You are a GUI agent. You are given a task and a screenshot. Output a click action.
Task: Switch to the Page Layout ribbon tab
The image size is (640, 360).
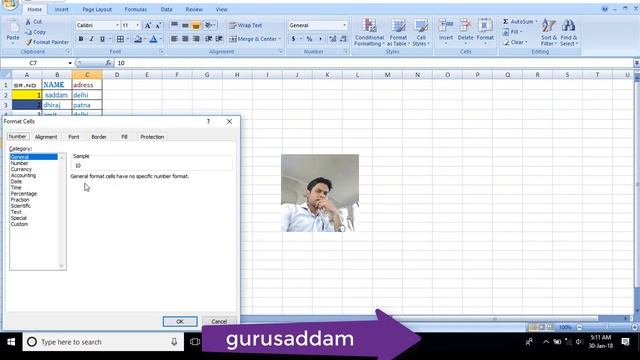click(97, 9)
